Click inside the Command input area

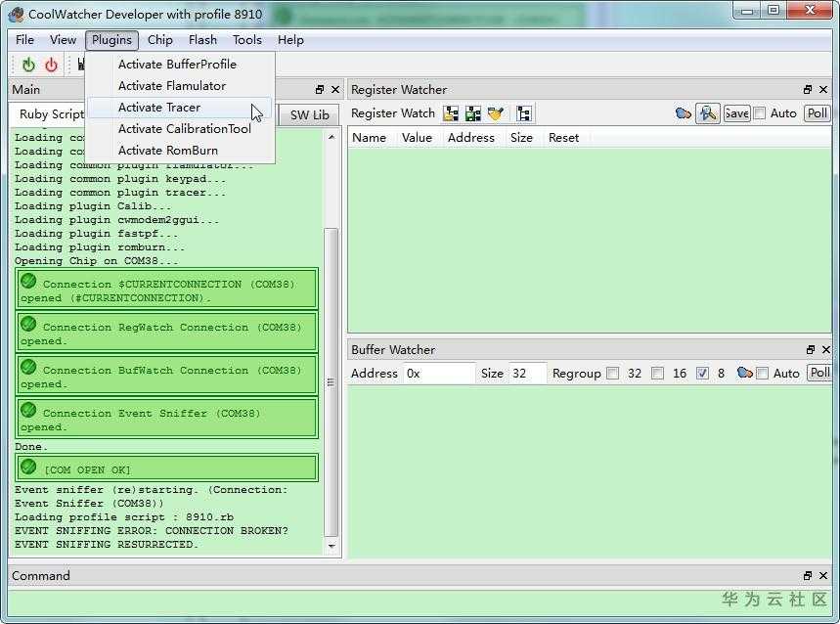[420, 603]
